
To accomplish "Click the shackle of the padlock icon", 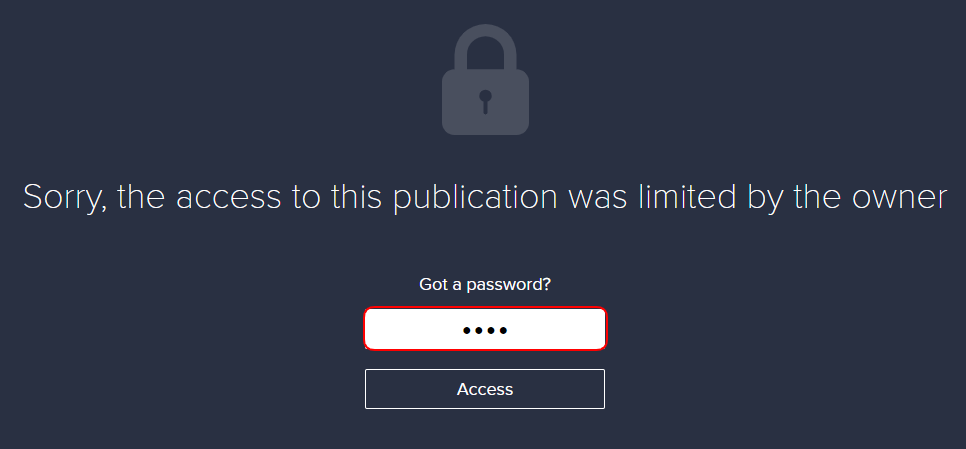I will pyautogui.click(x=485, y=47).
